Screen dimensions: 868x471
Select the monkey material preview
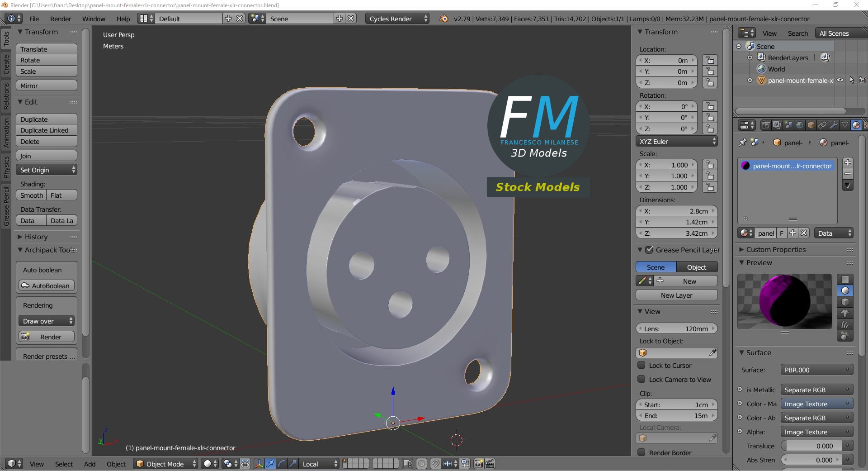[845, 313]
